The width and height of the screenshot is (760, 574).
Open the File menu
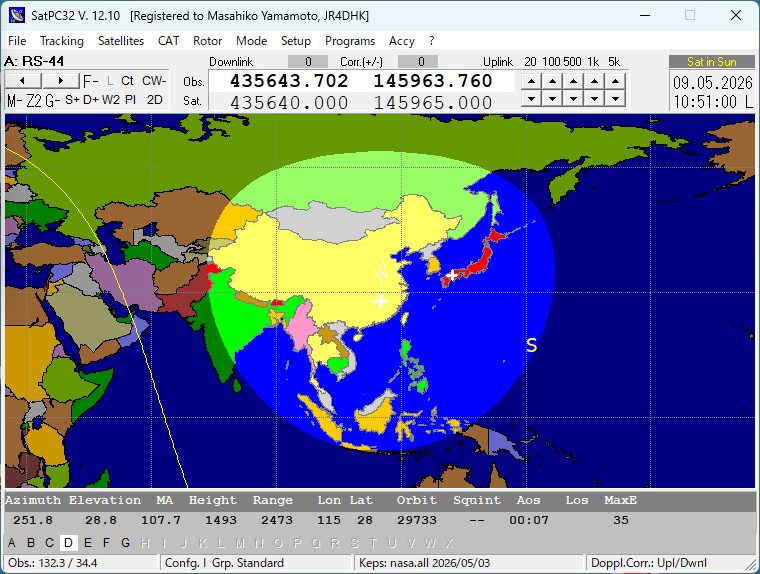click(17, 41)
